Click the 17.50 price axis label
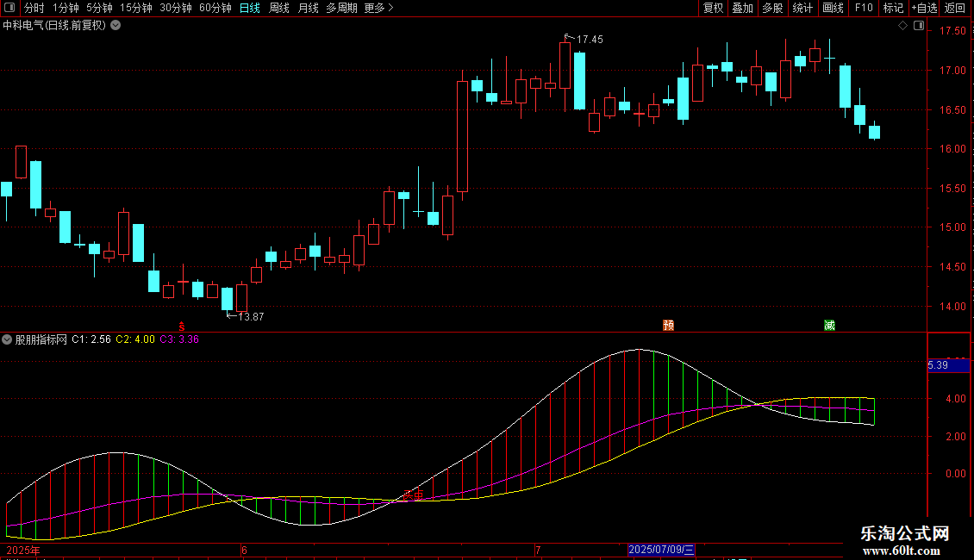Viewport: 974px width, 560px height. tap(952, 31)
